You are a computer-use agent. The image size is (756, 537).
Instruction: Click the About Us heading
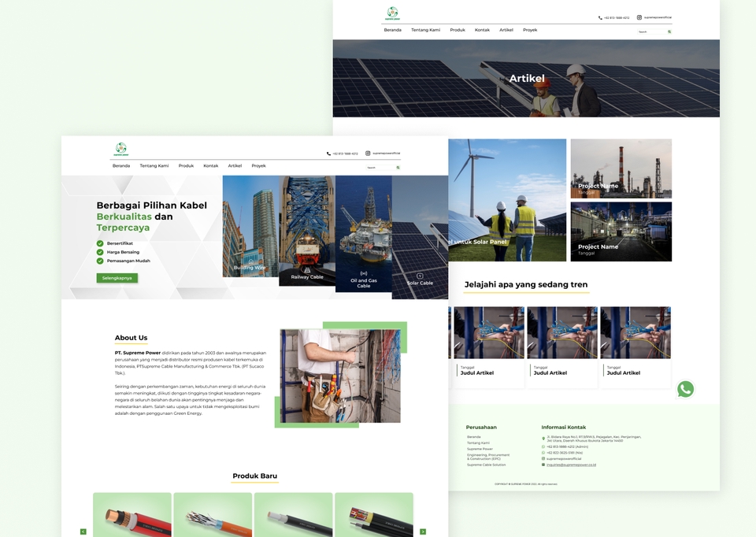coord(132,338)
